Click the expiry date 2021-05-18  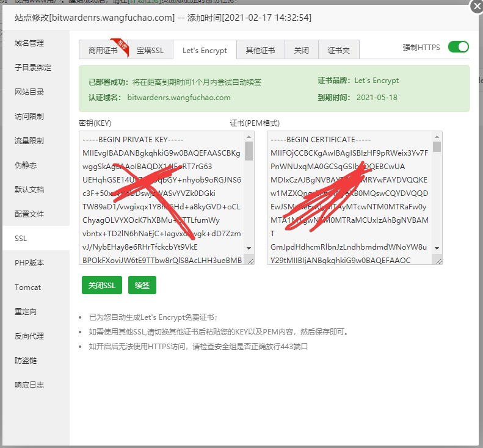coord(377,98)
